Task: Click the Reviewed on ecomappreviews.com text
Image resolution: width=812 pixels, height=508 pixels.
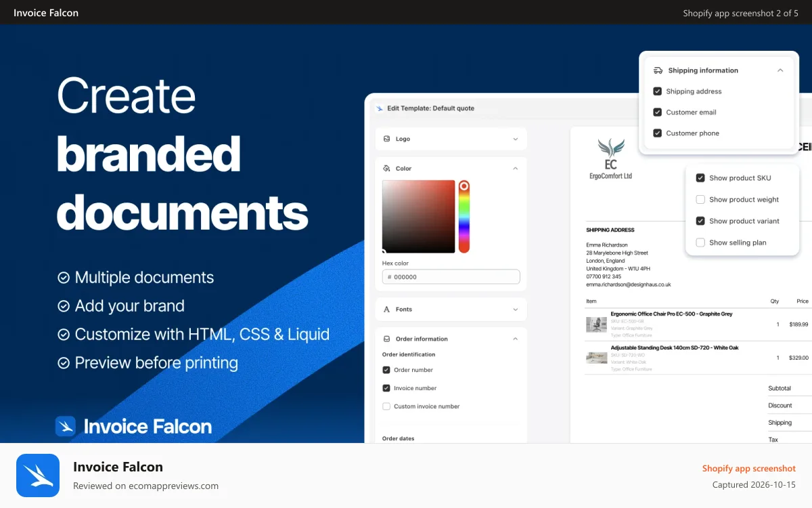Action: pyautogui.click(x=145, y=486)
